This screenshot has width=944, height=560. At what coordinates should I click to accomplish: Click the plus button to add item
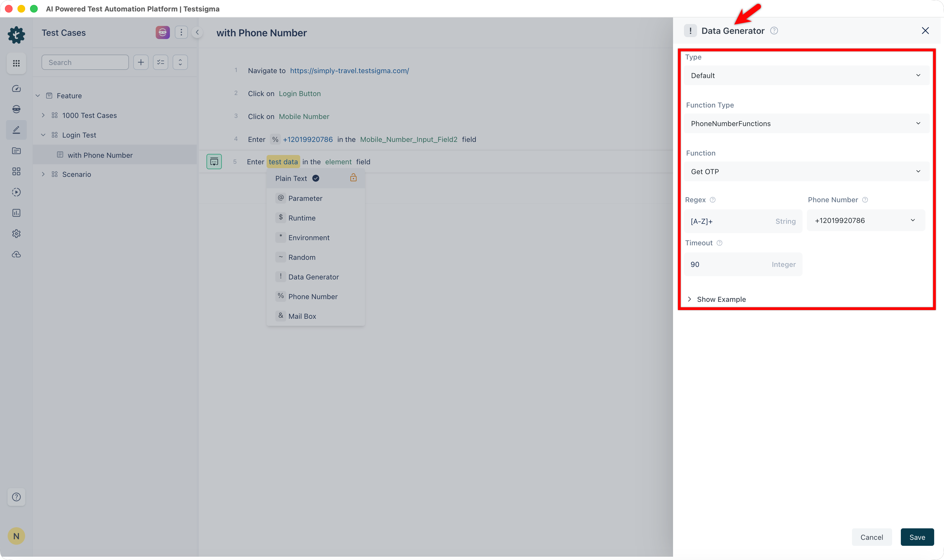click(141, 62)
